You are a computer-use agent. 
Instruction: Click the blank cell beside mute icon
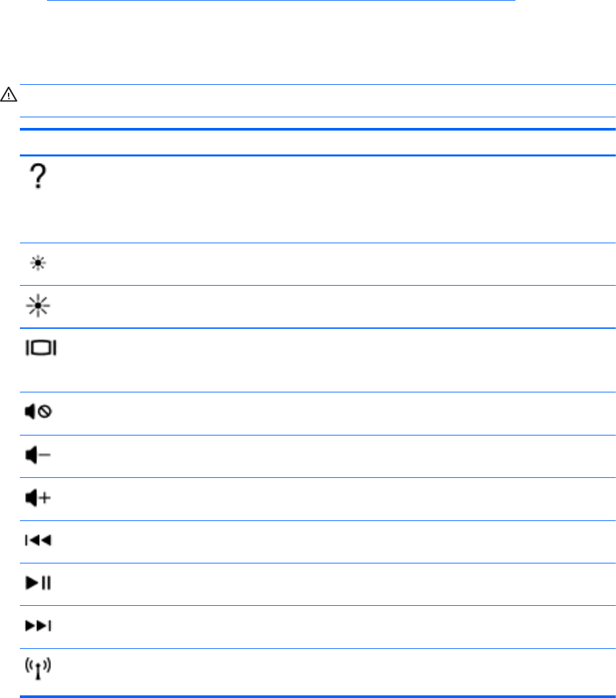coord(331,413)
